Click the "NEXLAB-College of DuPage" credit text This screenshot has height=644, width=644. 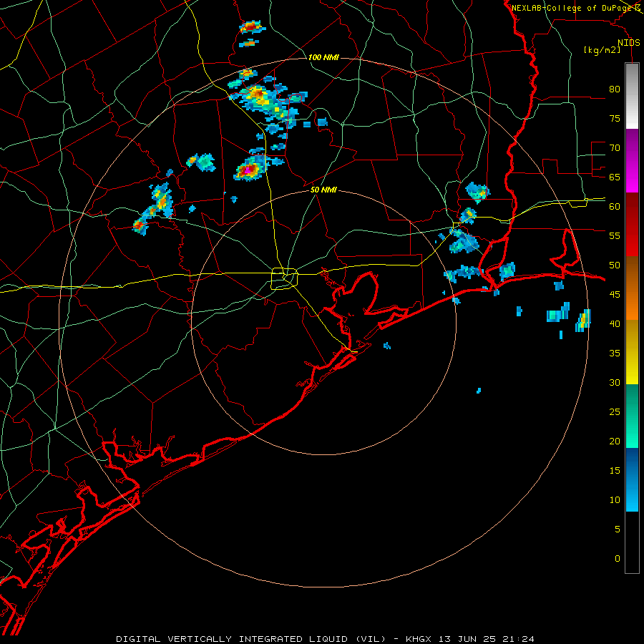pos(572,8)
